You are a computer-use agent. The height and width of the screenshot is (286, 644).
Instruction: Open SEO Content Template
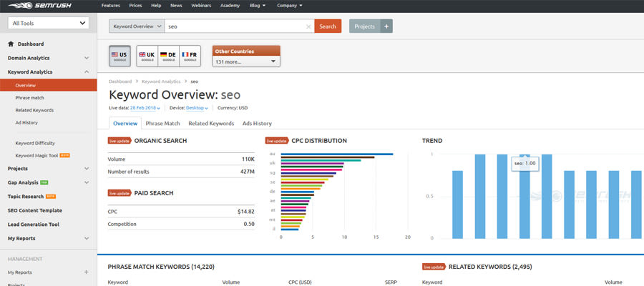tap(35, 210)
